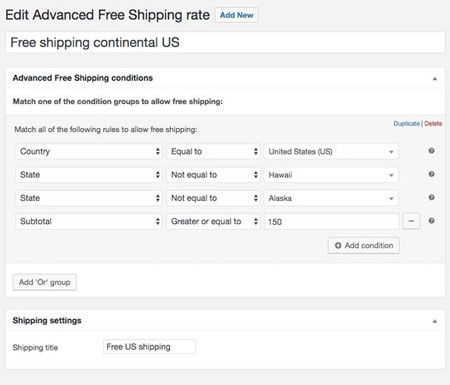Image resolution: width=450 pixels, height=385 pixels.
Task: Collapse Advanced Free Shipping conditions panel
Action: tap(435, 79)
